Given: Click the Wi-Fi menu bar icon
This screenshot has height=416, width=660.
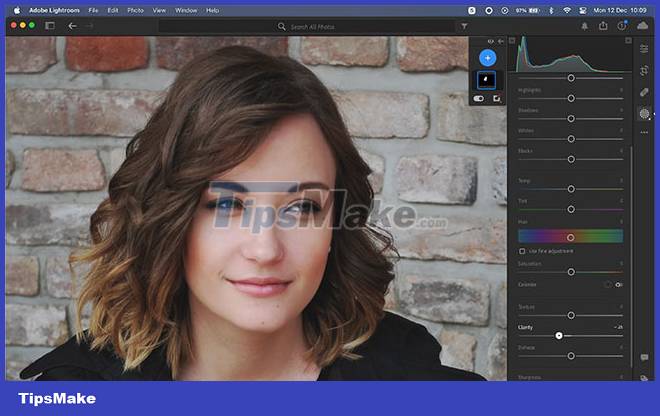Looking at the screenshot, I should (567, 11).
